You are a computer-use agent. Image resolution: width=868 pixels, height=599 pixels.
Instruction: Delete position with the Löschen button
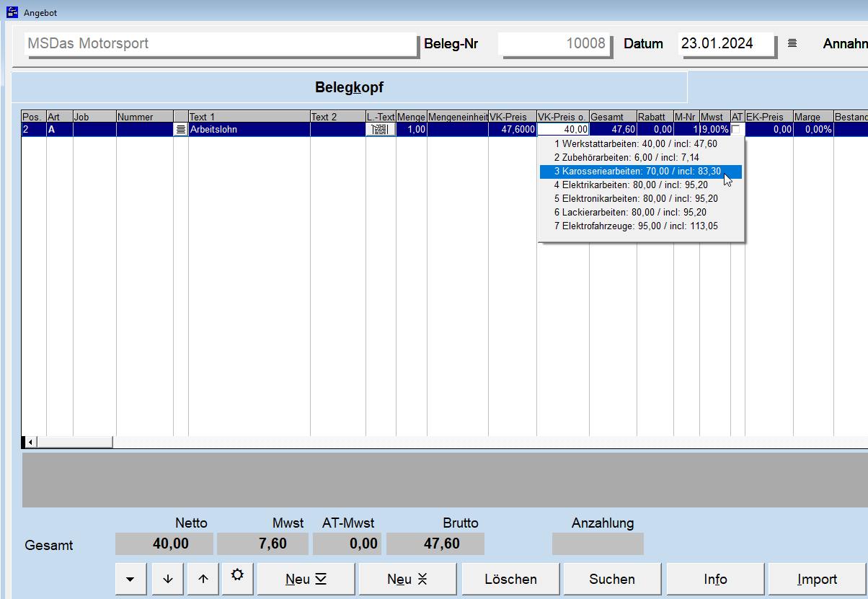pyautogui.click(x=510, y=579)
